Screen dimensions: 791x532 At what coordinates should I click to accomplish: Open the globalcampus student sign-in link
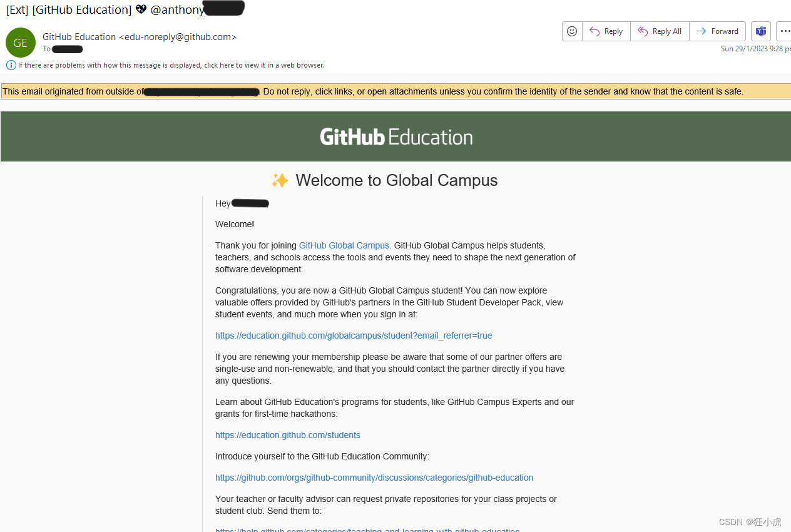[354, 335]
